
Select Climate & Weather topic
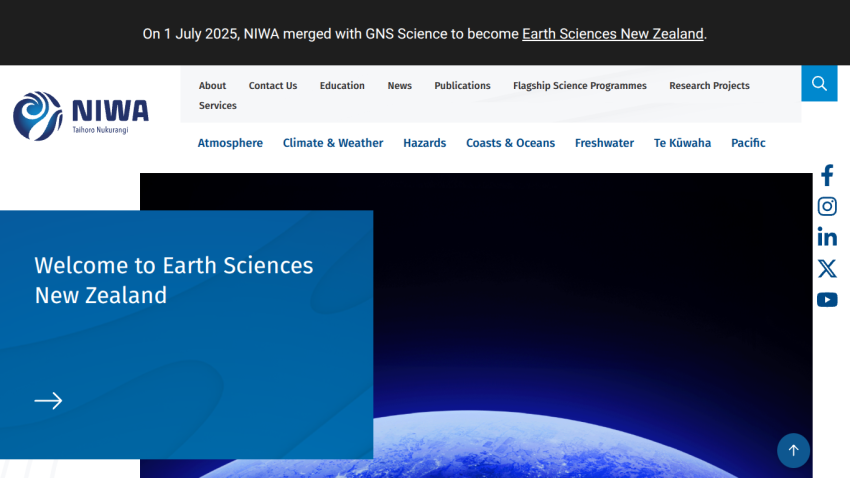[x=333, y=143]
